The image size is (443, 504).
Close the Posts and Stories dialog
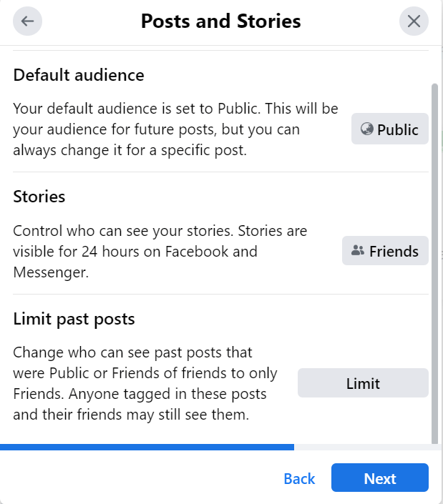pyautogui.click(x=414, y=21)
